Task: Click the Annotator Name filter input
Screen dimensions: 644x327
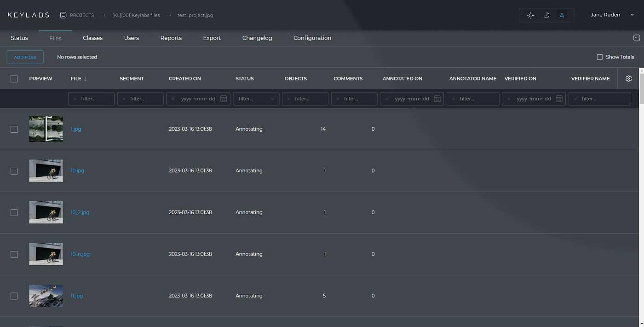Action: point(473,99)
